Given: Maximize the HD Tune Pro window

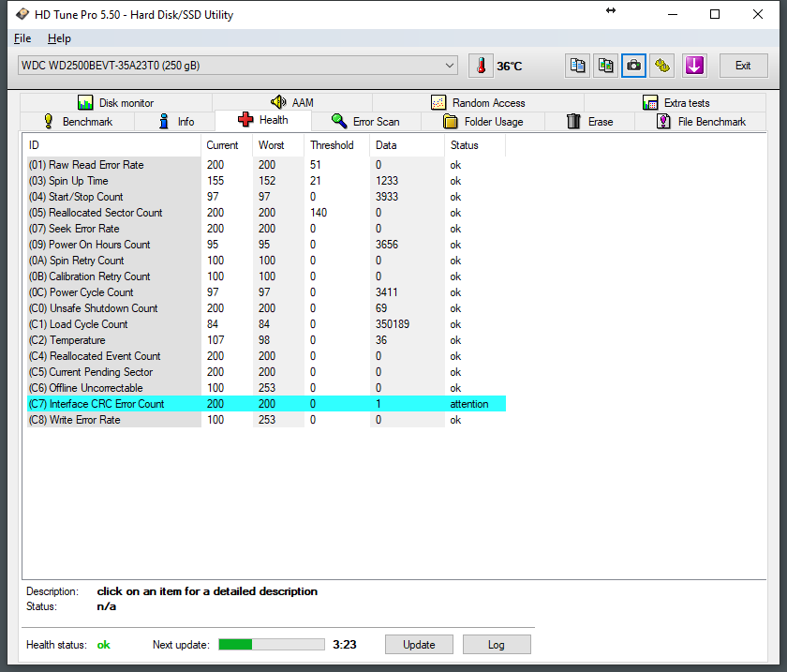Looking at the screenshot, I should click(x=715, y=14).
